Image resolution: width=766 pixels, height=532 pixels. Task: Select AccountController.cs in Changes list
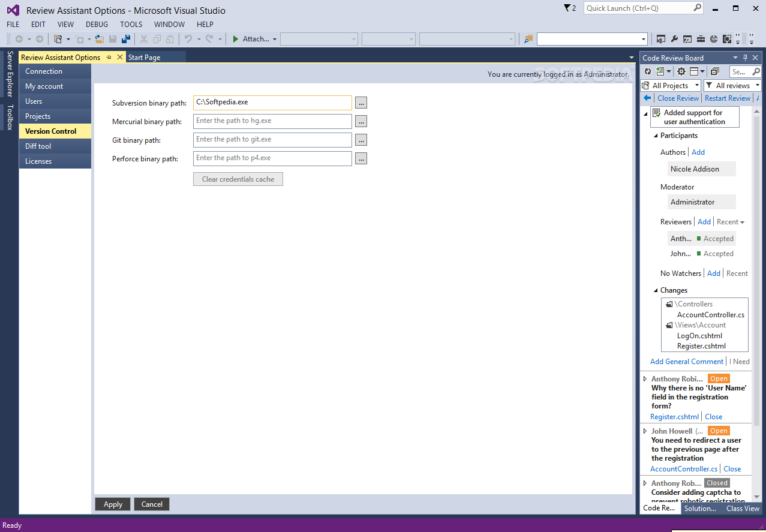pyautogui.click(x=711, y=315)
